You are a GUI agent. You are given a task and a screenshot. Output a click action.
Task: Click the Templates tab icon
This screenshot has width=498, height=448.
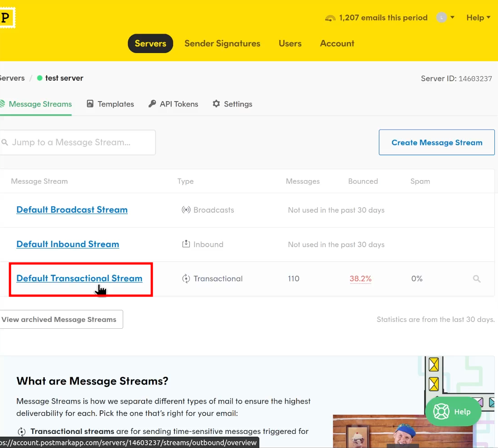pyautogui.click(x=90, y=104)
